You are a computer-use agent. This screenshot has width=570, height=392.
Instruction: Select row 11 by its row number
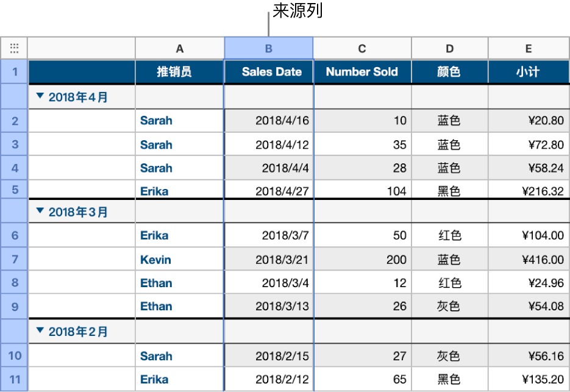click(14, 379)
